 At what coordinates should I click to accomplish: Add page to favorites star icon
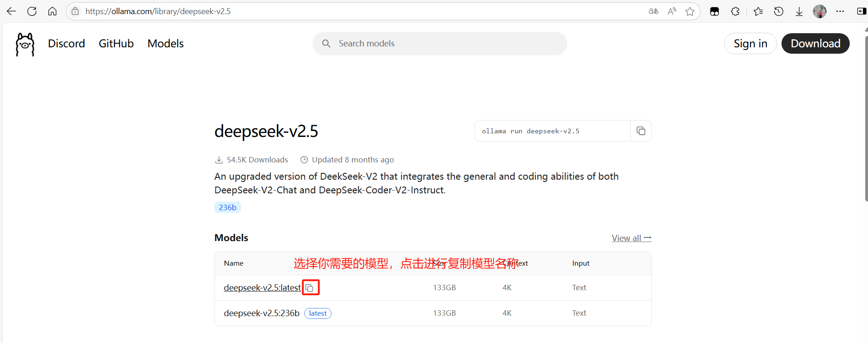[690, 11]
